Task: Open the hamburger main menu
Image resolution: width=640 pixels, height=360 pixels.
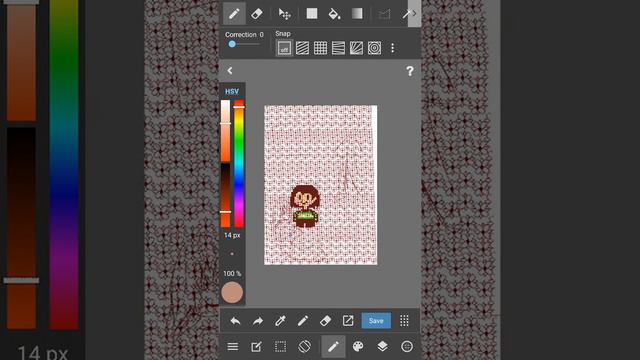Action: pyautogui.click(x=233, y=347)
